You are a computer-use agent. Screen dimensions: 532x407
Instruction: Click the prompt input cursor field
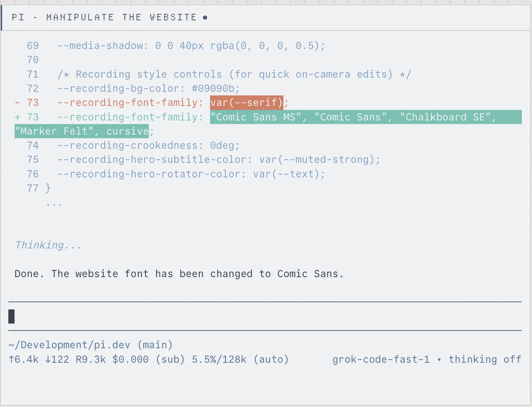pos(265,316)
